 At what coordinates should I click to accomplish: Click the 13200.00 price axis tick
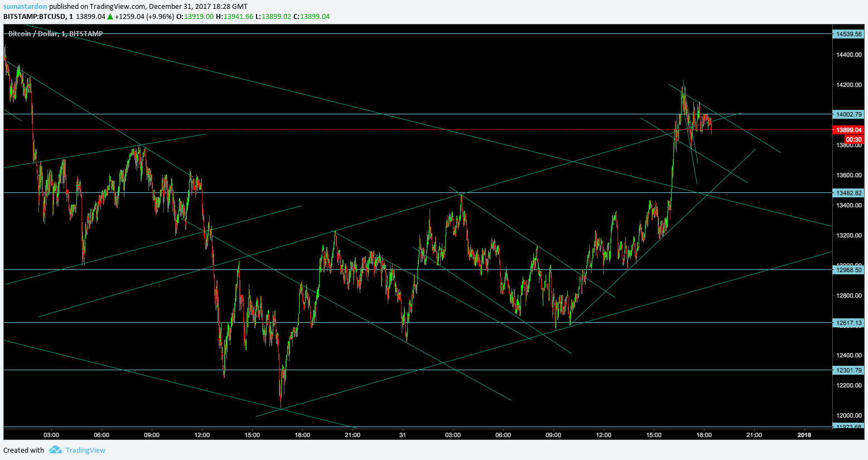pos(848,235)
